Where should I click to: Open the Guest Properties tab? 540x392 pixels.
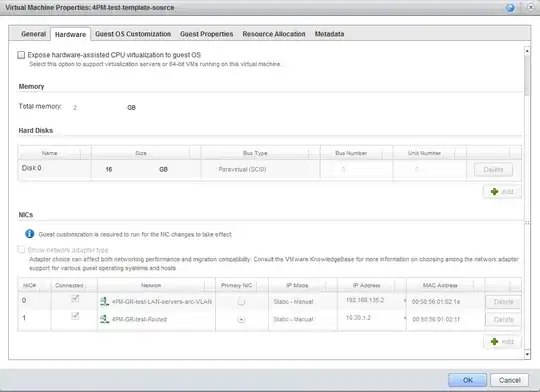click(x=207, y=34)
